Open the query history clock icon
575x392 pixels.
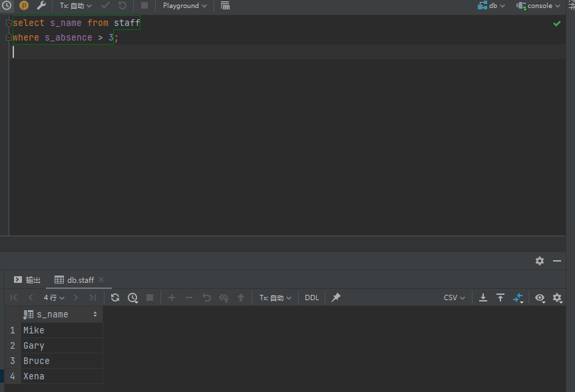coord(7,5)
